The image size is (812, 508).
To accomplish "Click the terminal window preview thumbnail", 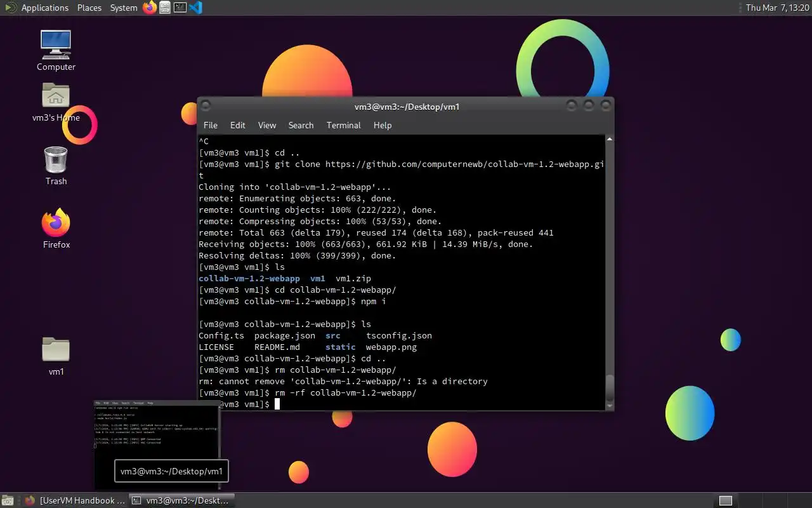I will pos(157,444).
